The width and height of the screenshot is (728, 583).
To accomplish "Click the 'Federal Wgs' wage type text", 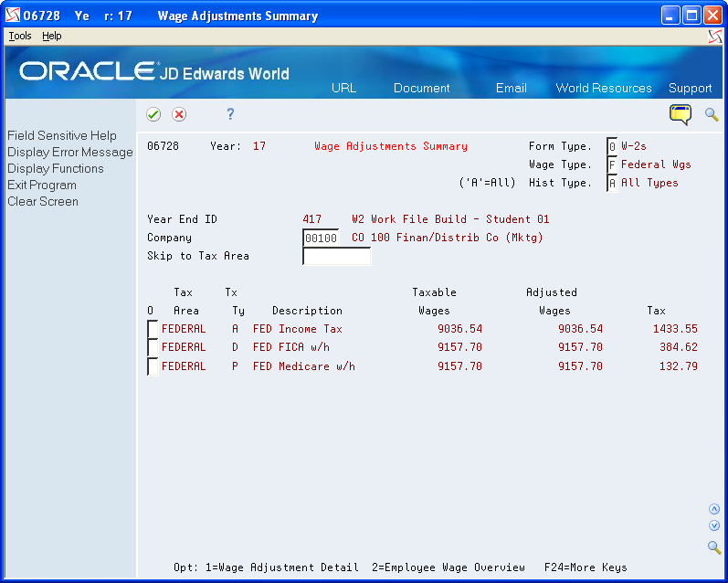I will [656, 164].
